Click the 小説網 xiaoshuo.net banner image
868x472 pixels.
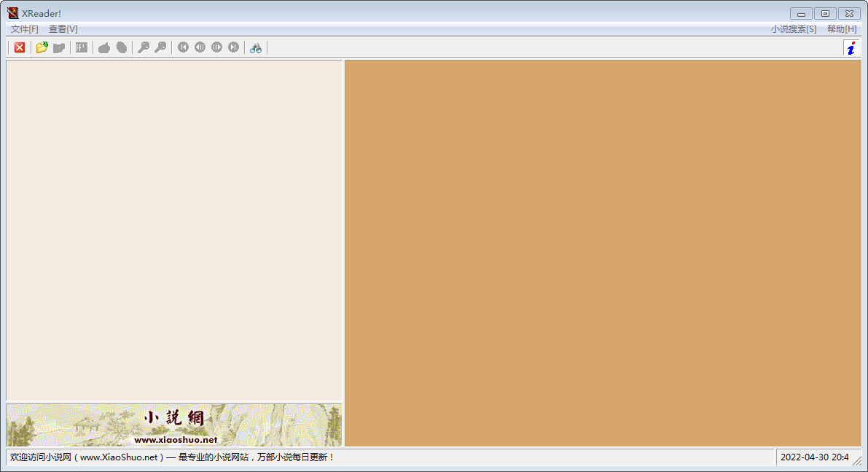[174, 425]
